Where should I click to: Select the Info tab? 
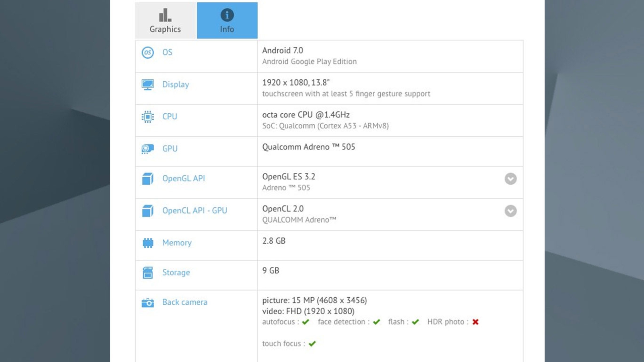pyautogui.click(x=226, y=20)
